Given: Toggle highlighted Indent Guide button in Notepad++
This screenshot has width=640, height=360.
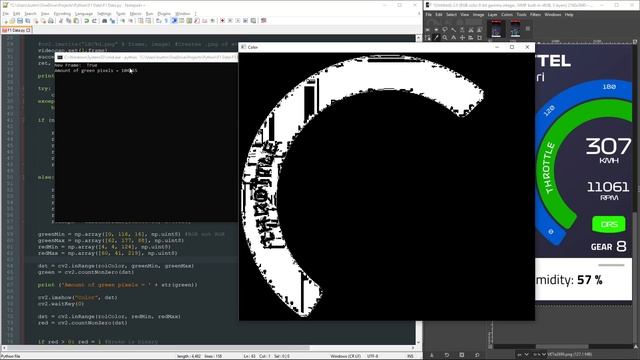Looking at the screenshot, I should [174, 21].
